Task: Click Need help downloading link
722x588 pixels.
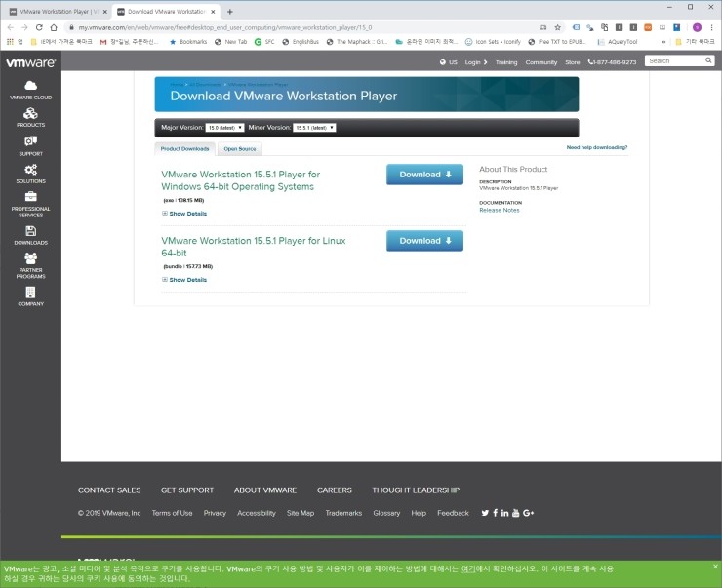Action: pos(597,147)
